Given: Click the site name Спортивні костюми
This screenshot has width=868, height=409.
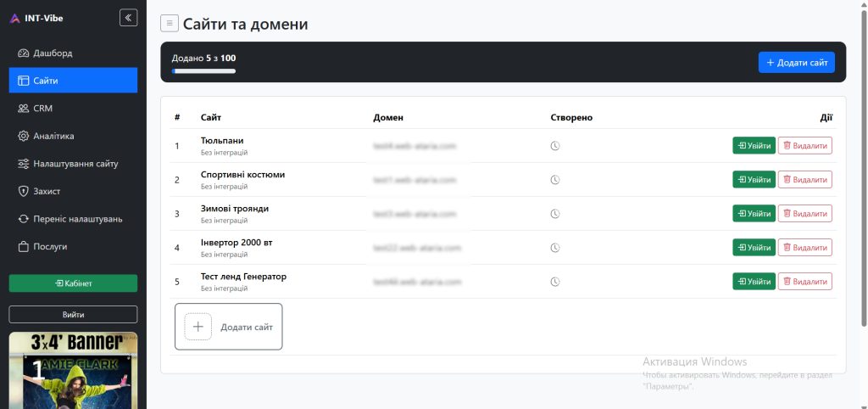Looking at the screenshot, I should pyautogui.click(x=243, y=175).
